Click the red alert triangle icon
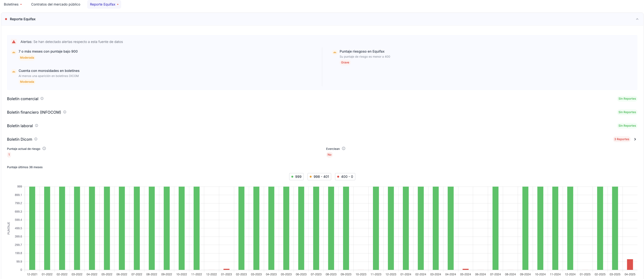Image resolution: width=644 pixels, height=279 pixels. pyautogui.click(x=14, y=42)
